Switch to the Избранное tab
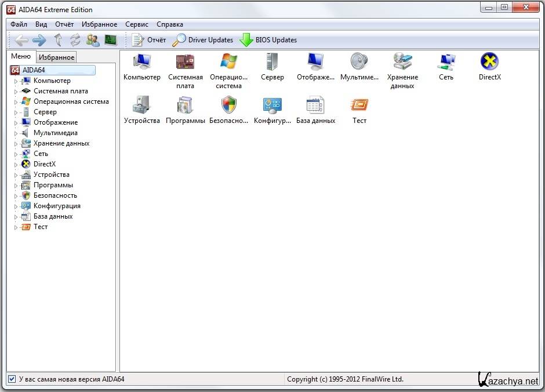The image size is (545, 392). [x=56, y=57]
